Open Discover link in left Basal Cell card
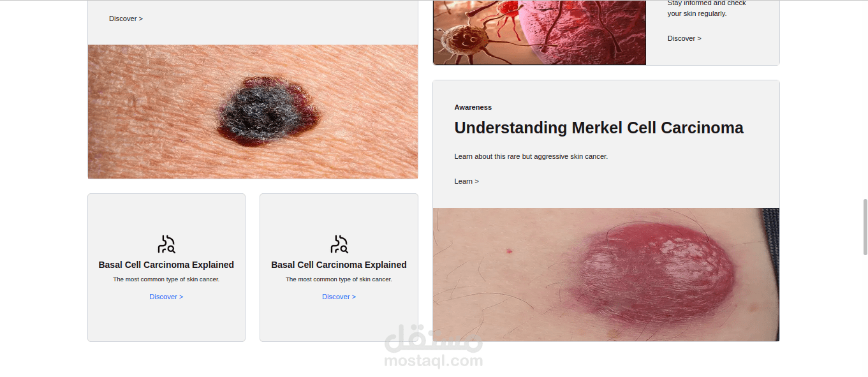Image resolution: width=868 pixels, height=377 pixels. (166, 297)
